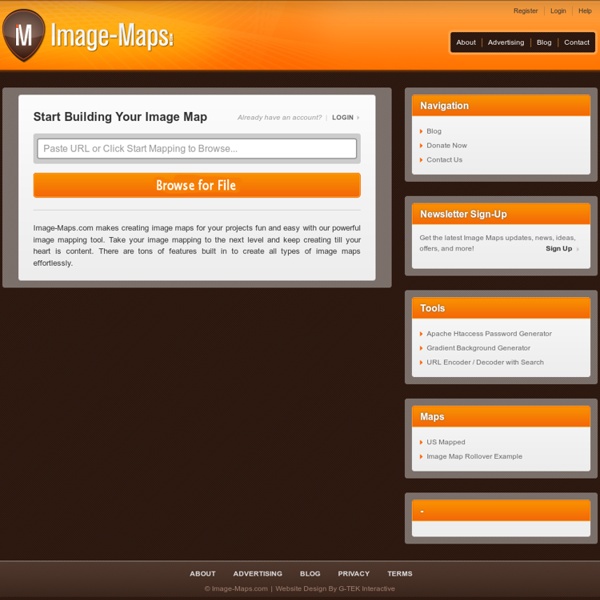
Task: Click BLOG in the footer
Action: pyautogui.click(x=310, y=574)
